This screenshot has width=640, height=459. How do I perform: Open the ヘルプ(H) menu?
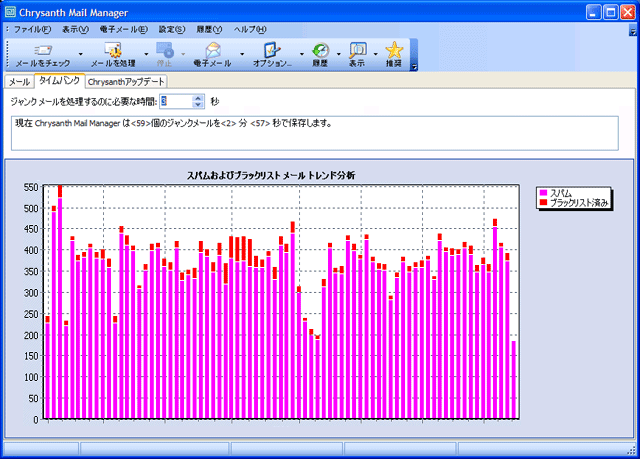pyautogui.click(x=250, y=29)
